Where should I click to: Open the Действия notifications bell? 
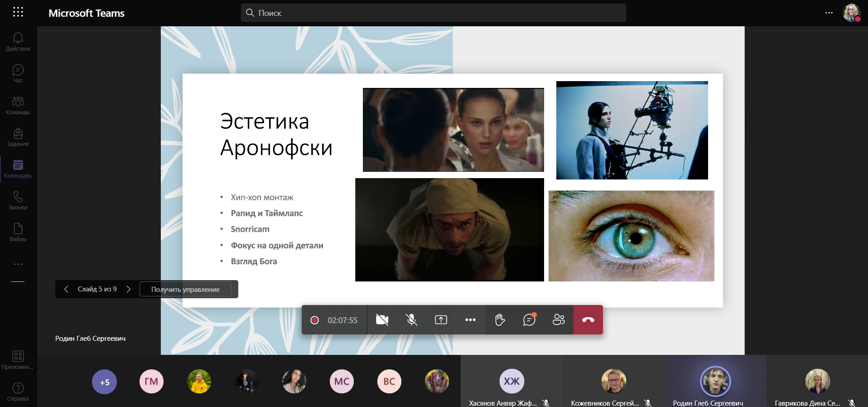tap(18, 42)
